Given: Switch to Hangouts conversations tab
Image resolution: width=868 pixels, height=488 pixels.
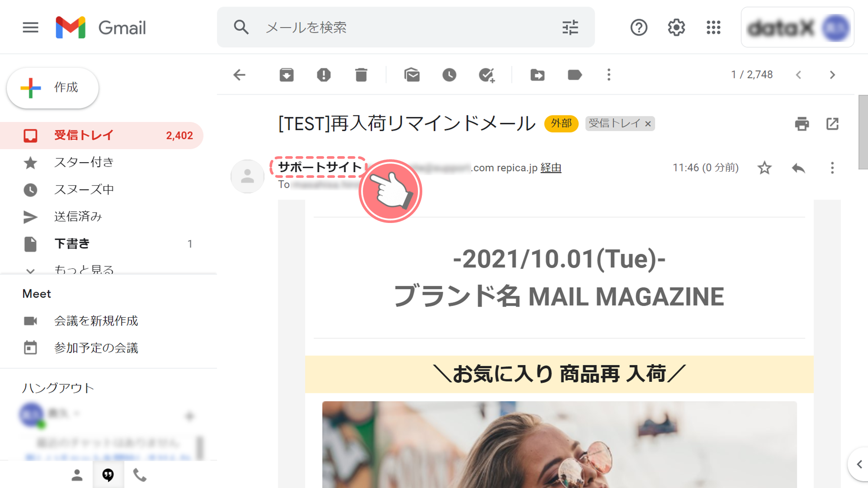Looking at the screenshot, I should click(108, 475).
